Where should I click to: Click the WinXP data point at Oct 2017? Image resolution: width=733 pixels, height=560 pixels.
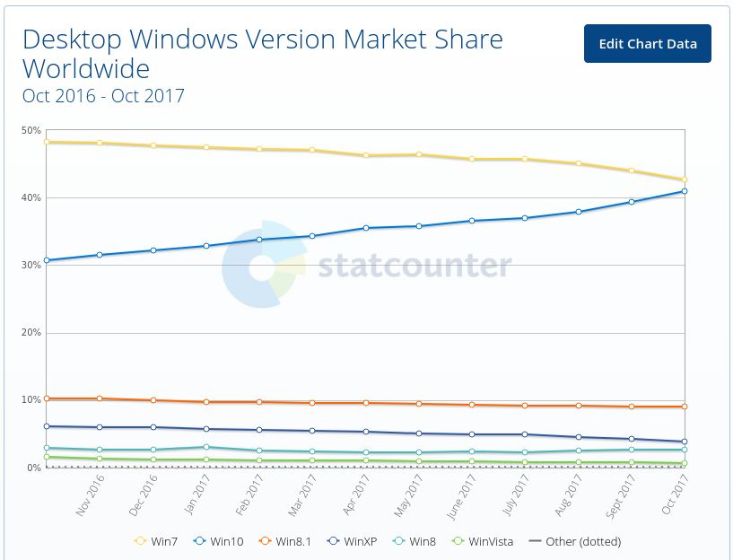pyautogui.click(x=685, y=442)
